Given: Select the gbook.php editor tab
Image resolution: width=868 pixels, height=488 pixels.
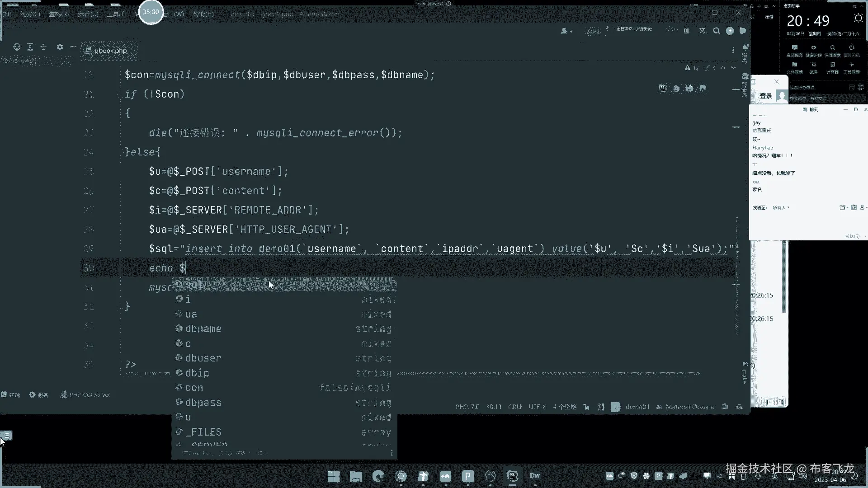Looking at the screenshot, I should 110,51.
